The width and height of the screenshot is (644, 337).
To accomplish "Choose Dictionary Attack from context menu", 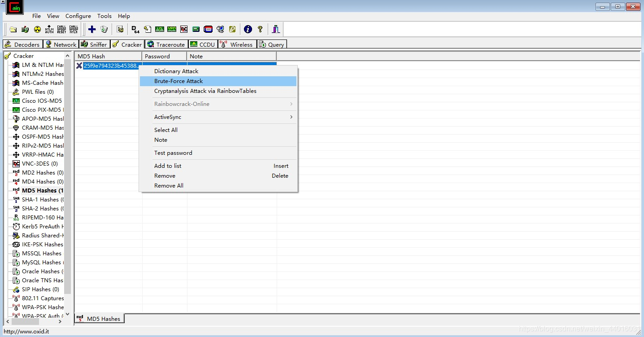I will 218,71.
